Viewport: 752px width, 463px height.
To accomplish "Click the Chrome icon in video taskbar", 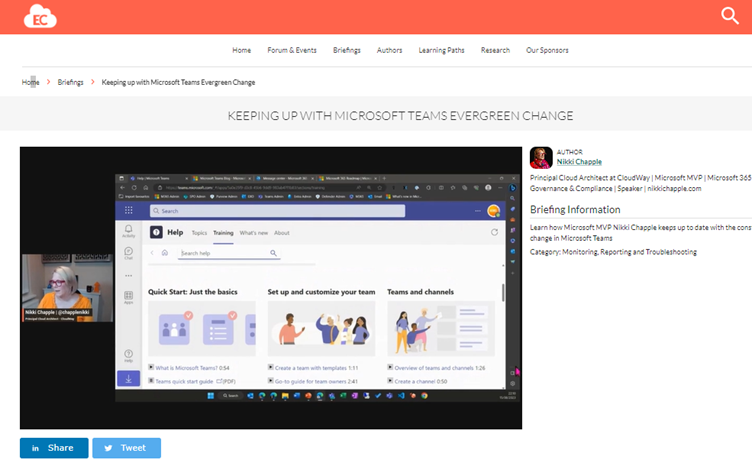I will [x=424, y=396].
